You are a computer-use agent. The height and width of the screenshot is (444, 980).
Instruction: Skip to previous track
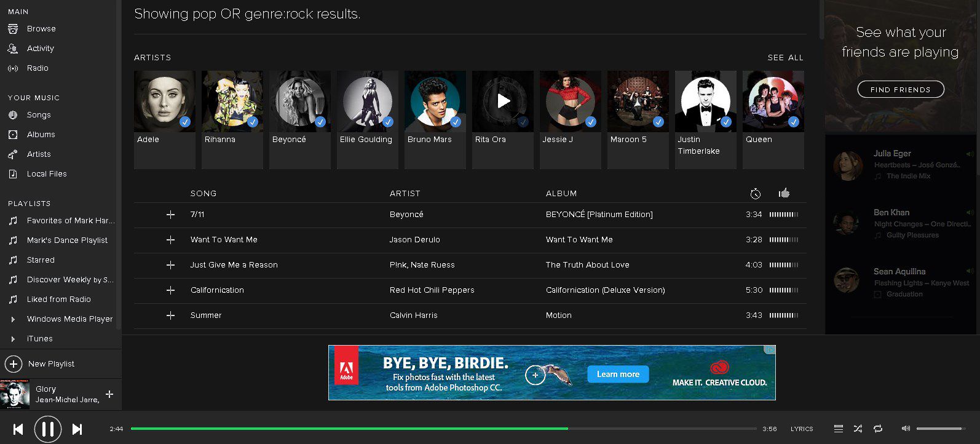[x=18, y=429]
